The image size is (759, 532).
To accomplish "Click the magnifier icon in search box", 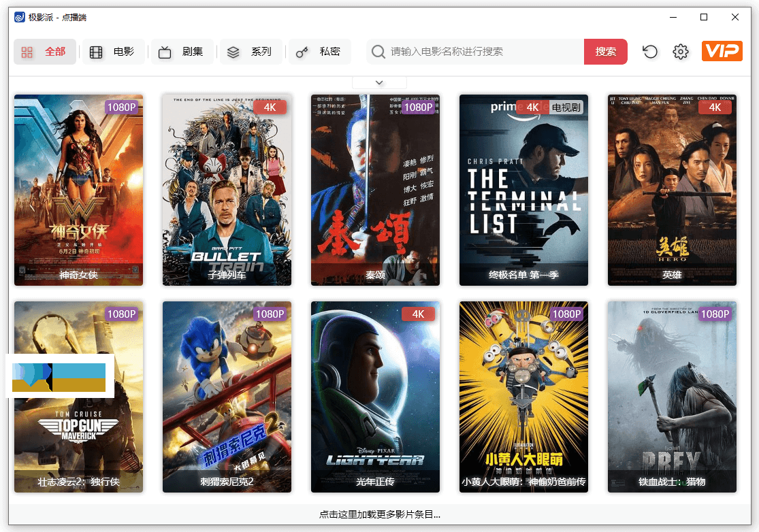I will (378, 52).
